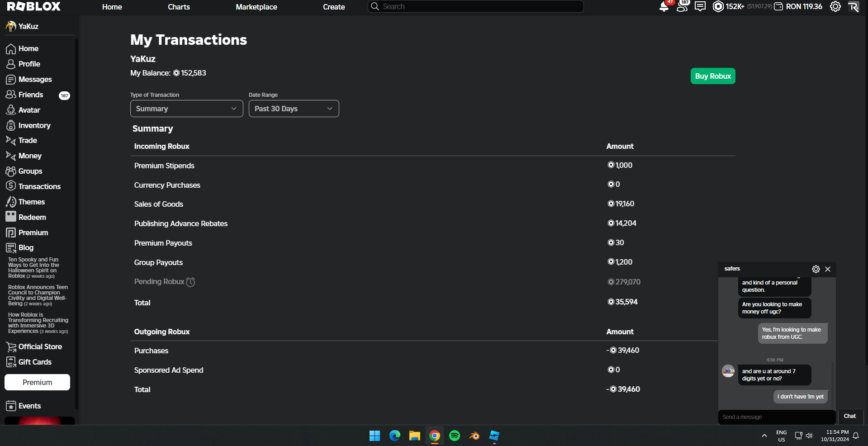The width and height of the screenshot is (868, 446).
Task: Click the R+ extension icon in top bar
Action: click(854, 6)
